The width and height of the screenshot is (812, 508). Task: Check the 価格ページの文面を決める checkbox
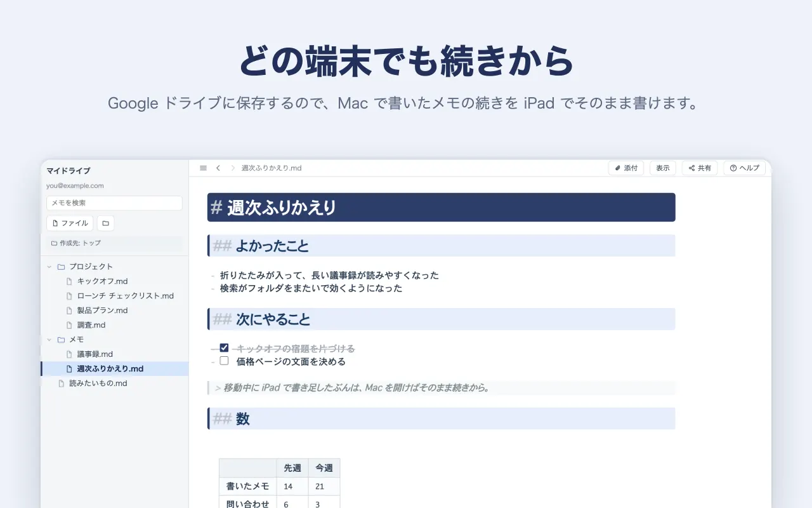[224, 361]
